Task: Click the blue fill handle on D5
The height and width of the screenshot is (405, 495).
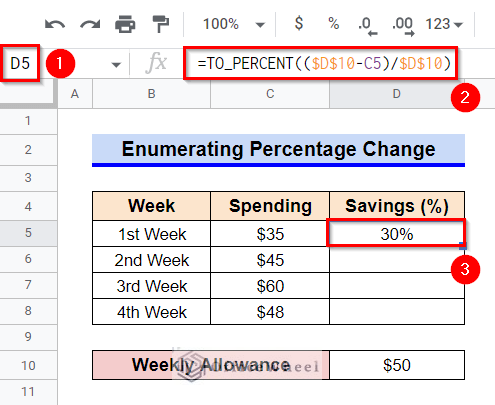Action: (x=463, y=246)
